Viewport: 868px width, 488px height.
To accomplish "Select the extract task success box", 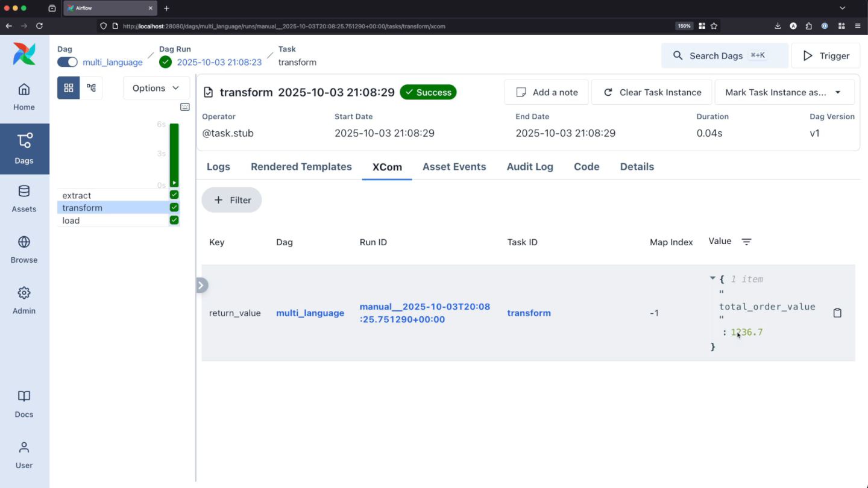I will pyautogui.click(x=174, y=195).
